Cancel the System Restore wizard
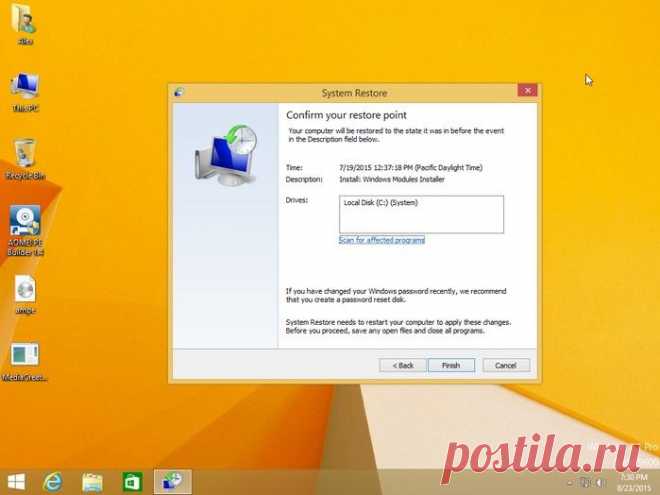This screenshot has width=660, height=495. pos(506,365)
